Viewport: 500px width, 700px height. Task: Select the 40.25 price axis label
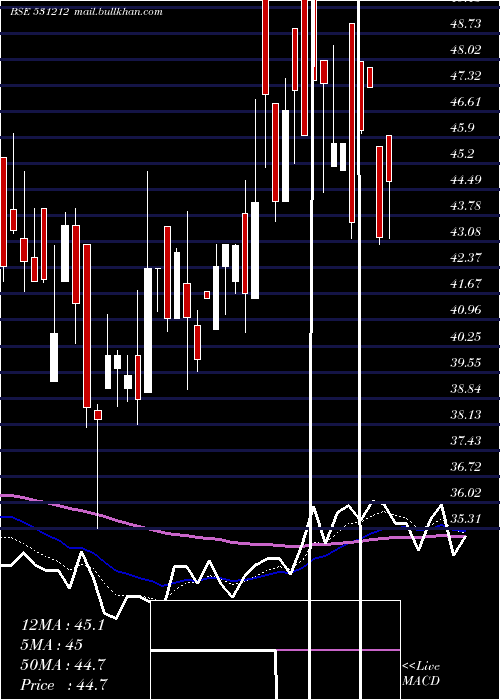click(x=466, y=336)
